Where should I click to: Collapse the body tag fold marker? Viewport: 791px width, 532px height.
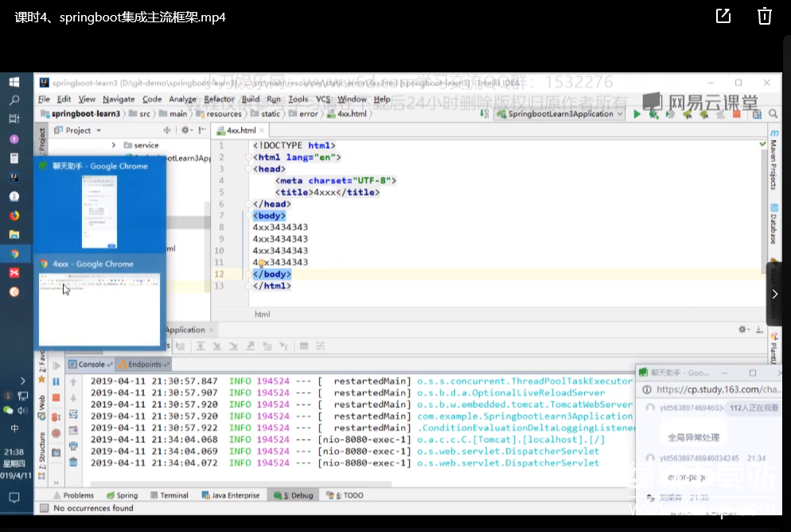pos(248,216)
